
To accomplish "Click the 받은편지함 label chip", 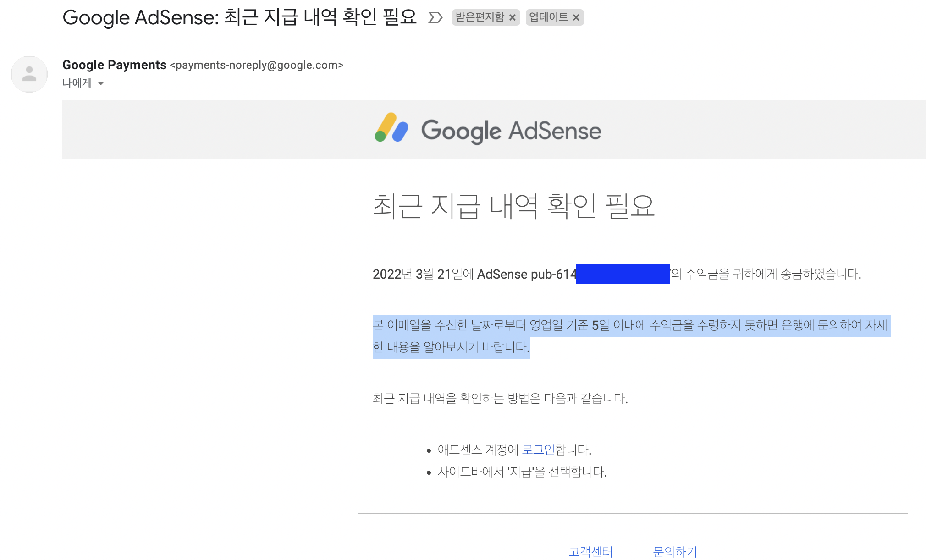I will point(480,17).
